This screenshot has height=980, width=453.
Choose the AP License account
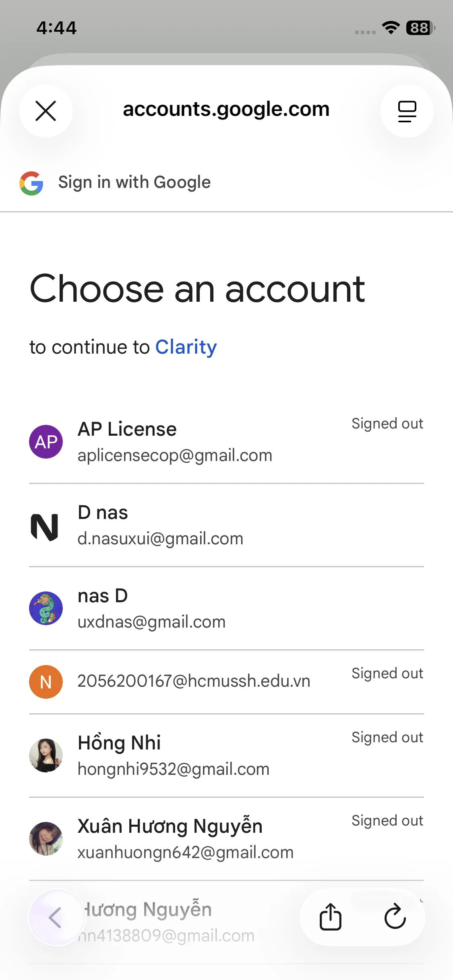[x=175, y=442]
